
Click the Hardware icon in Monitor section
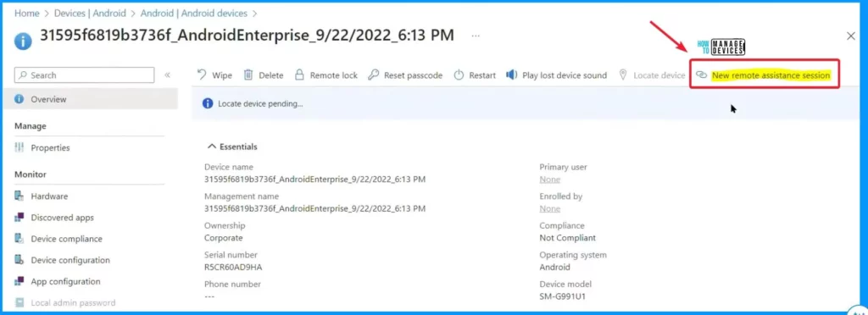pyautogui.click(x=19, y=196)
